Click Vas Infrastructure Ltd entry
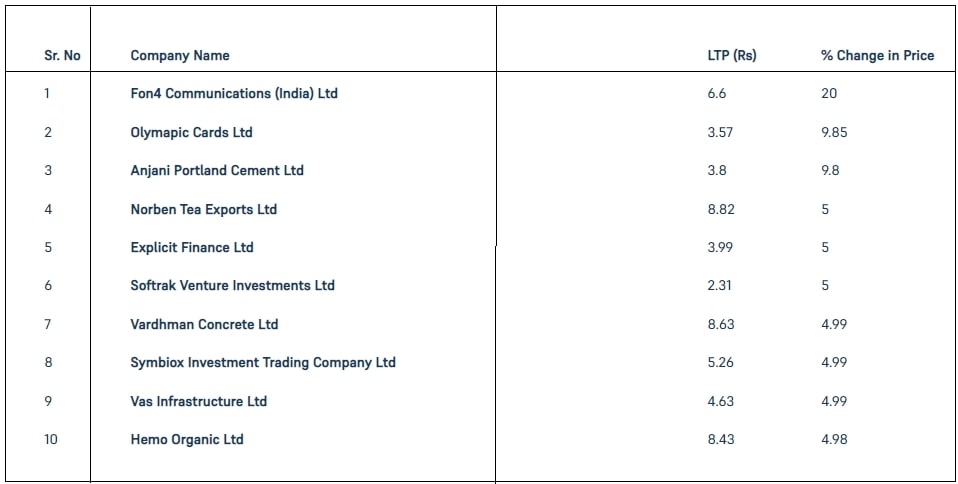The width and height of the screenshot is (958, 484). pos(199,401)
